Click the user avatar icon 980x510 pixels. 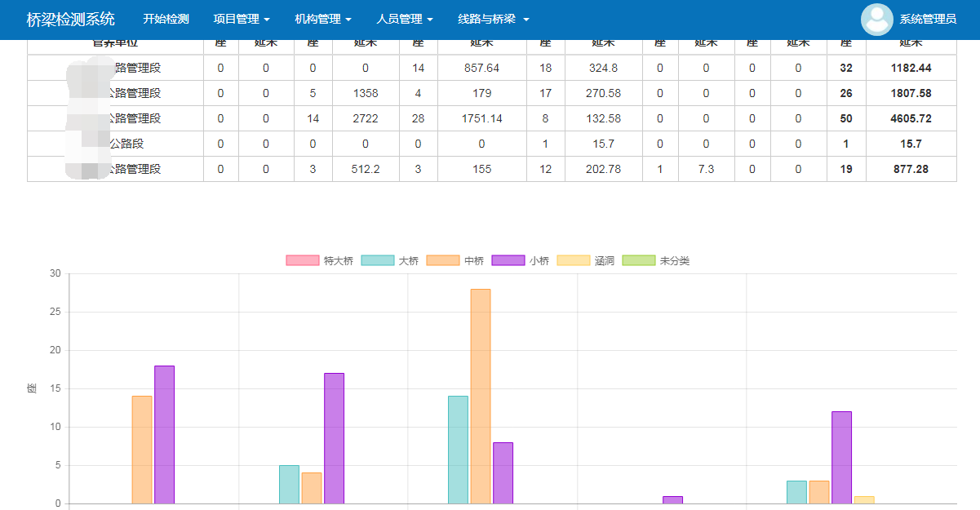[x=877, y=20]
